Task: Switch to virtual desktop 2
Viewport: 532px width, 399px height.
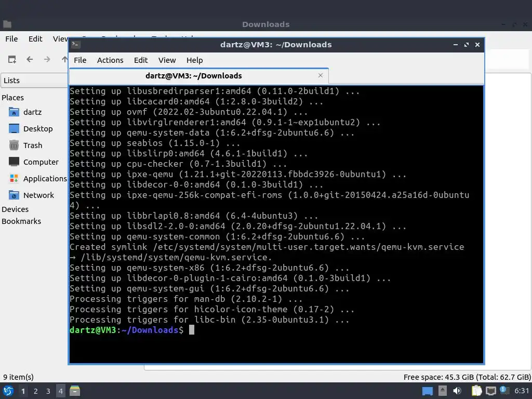Action: click(x=36, y=391)
